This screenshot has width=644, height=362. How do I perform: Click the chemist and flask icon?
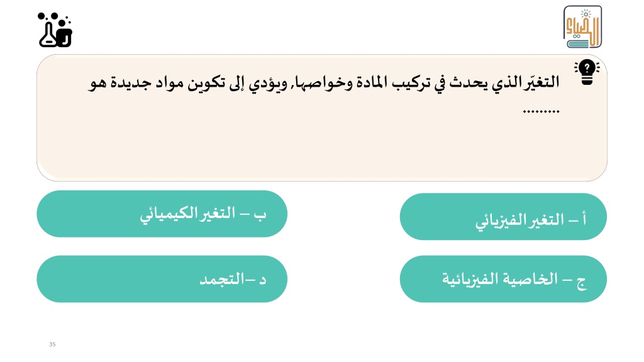tap(55, 30)
